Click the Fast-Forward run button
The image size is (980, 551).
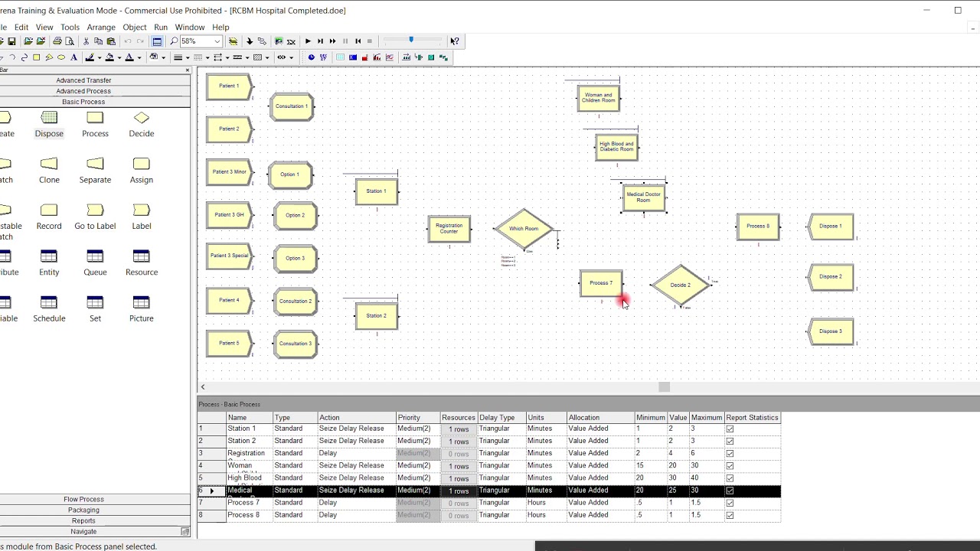pyautogui.click(x=332, y=41)
